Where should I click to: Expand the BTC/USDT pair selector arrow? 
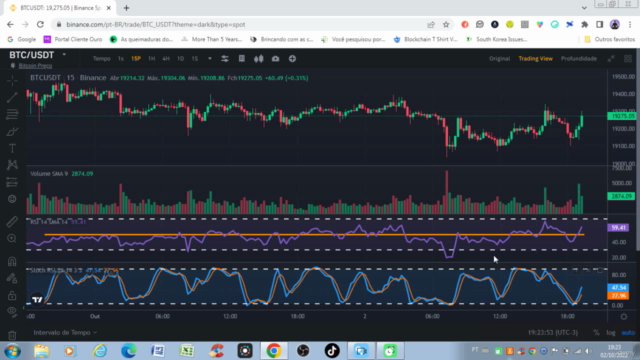(x=64, y=54)
